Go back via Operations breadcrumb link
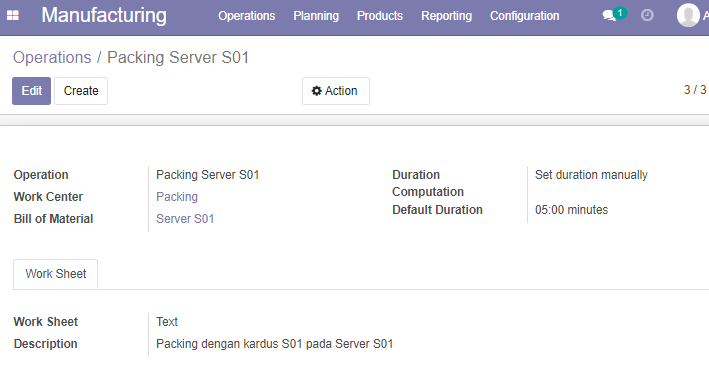 click(x=52, y=57)
